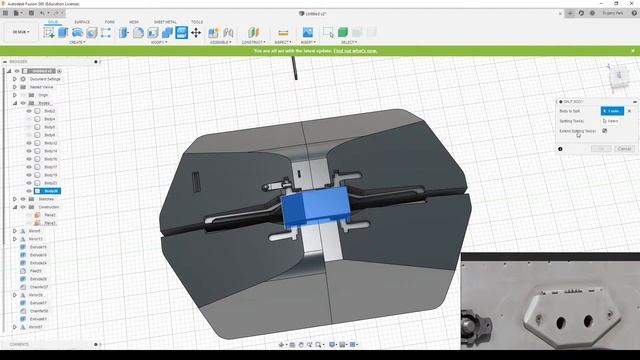The height and width of the screenshot is (360, 640).
Task: Click the orbit icon in navigation bar
Action: click(282, 345)
